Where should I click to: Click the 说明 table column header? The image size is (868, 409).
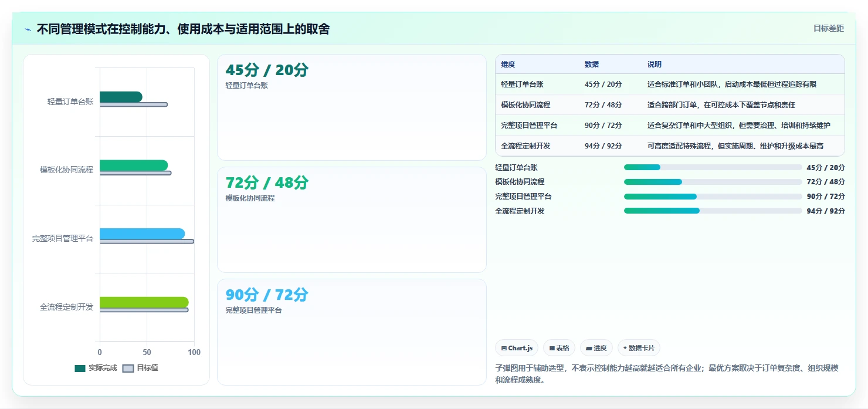(x=655, y=65)
